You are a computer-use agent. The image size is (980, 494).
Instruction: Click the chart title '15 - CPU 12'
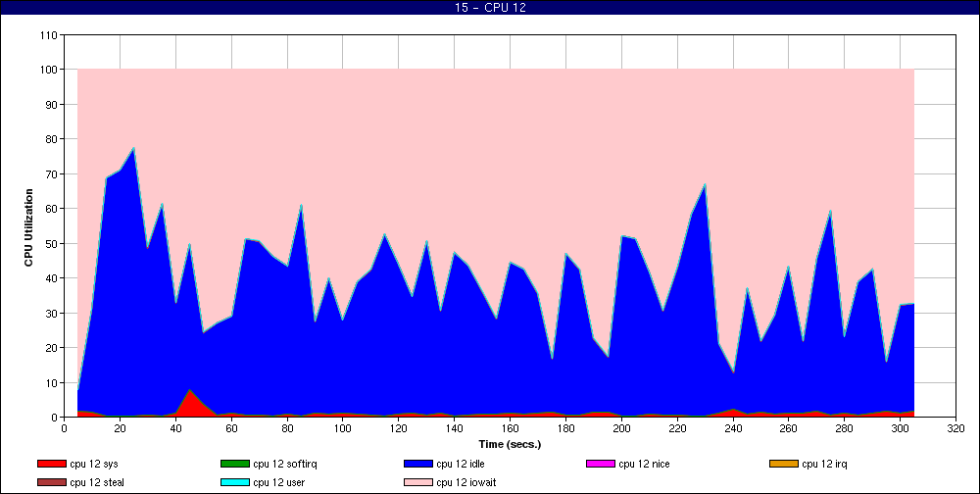(x=490, y=8)
